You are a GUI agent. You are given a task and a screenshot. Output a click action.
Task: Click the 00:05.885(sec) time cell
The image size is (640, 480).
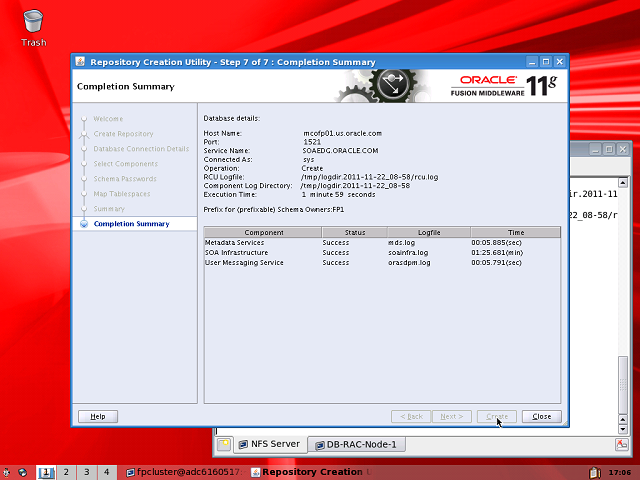pos(496,242)
